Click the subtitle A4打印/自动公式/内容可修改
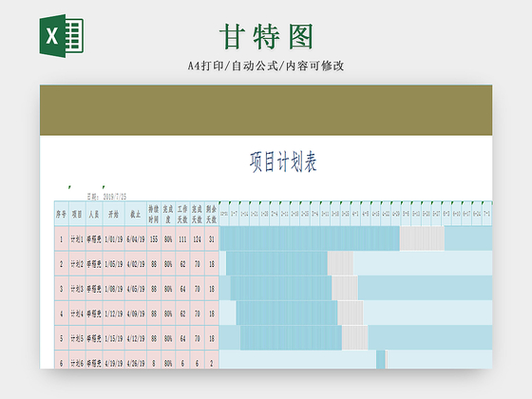The height and width of the screenshot is (399, 532). [266, 66]
